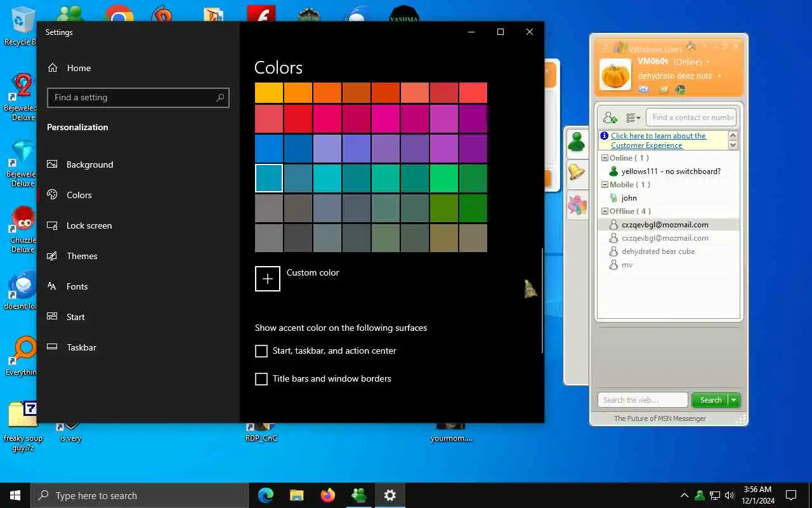
Task: Open volume control in system tray
Action: coord(729,495)
